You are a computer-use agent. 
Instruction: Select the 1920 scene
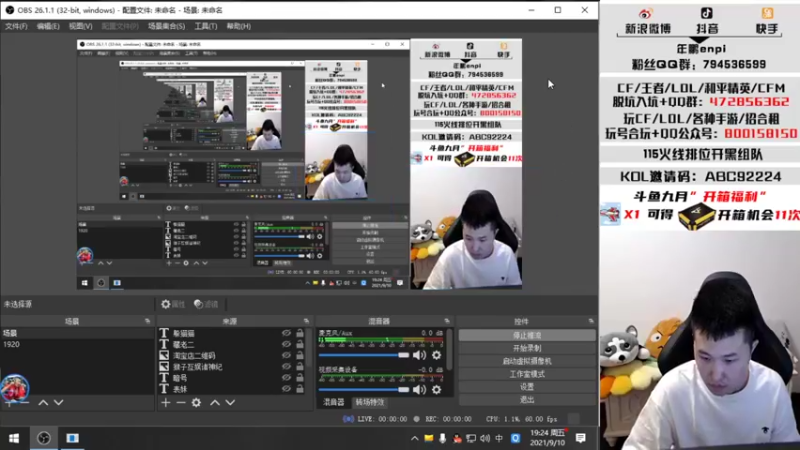pyautogui.click(x=77, y=344)
